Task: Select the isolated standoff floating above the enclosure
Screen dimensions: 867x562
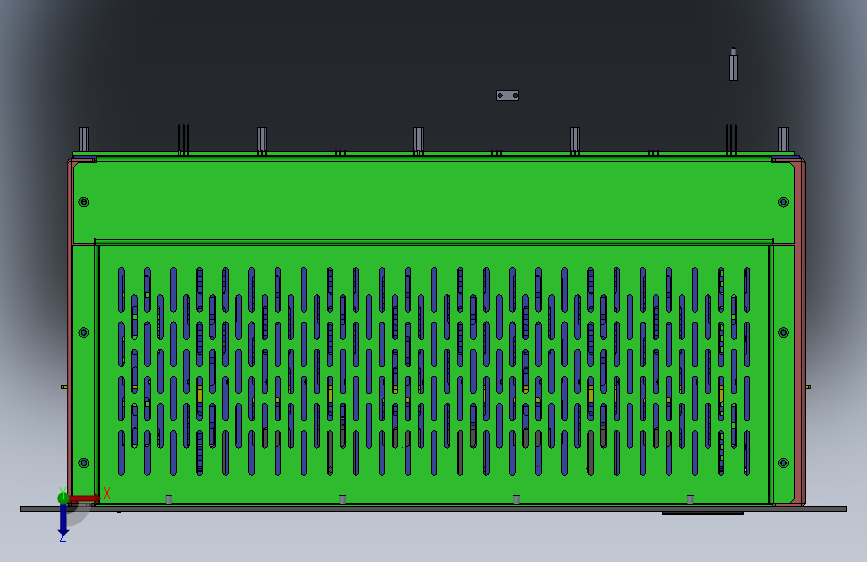Action: click(x=733, y=65)
